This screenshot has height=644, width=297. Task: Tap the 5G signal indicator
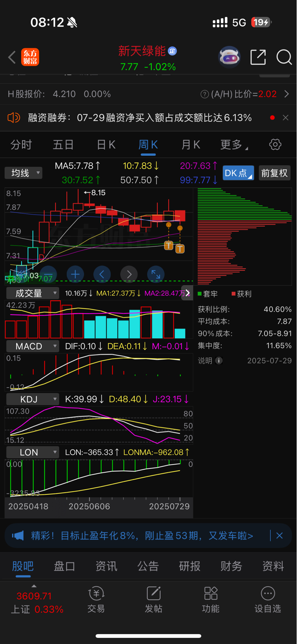point(239,23)
